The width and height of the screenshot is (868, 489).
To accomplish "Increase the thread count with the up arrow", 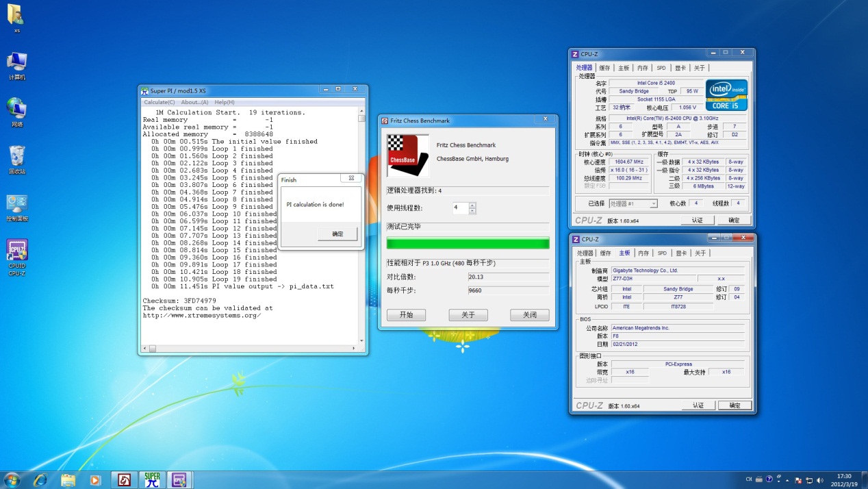I will click(x=472, y=205).
